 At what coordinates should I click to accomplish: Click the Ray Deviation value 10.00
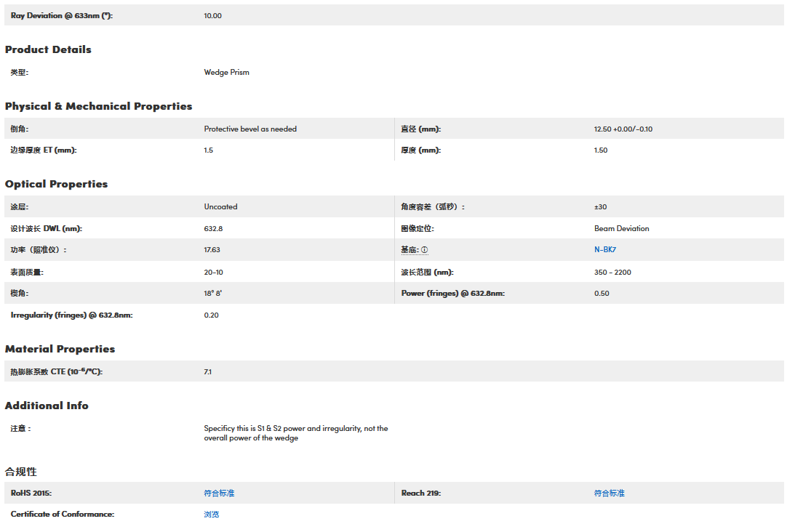pos(212,15)
